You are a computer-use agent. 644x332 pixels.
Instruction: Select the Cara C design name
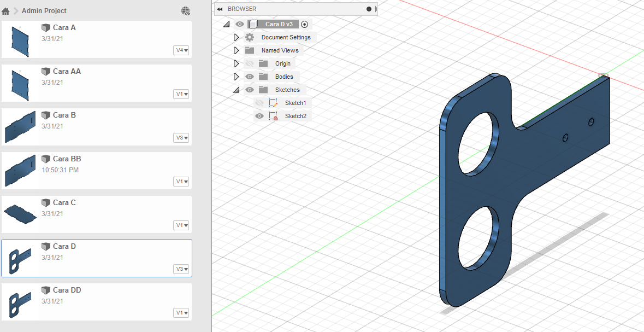coord(64,202)
